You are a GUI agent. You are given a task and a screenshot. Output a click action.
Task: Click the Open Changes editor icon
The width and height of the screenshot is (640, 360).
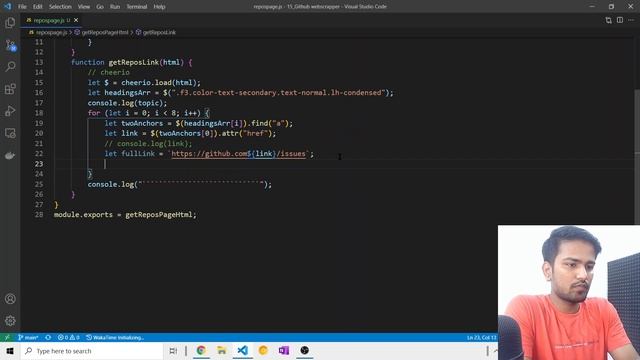(x=609, y=20)
